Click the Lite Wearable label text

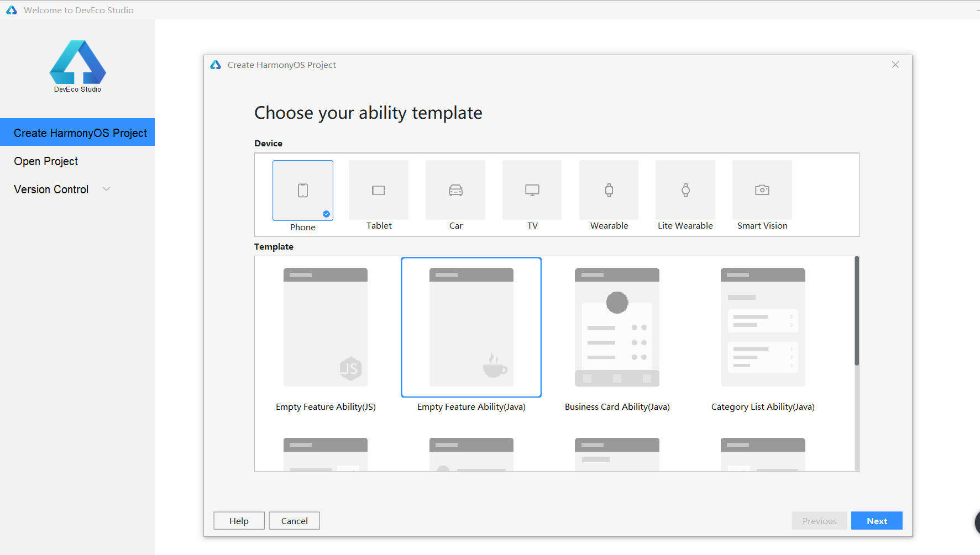pyautogui.click(x=685, y=226)
